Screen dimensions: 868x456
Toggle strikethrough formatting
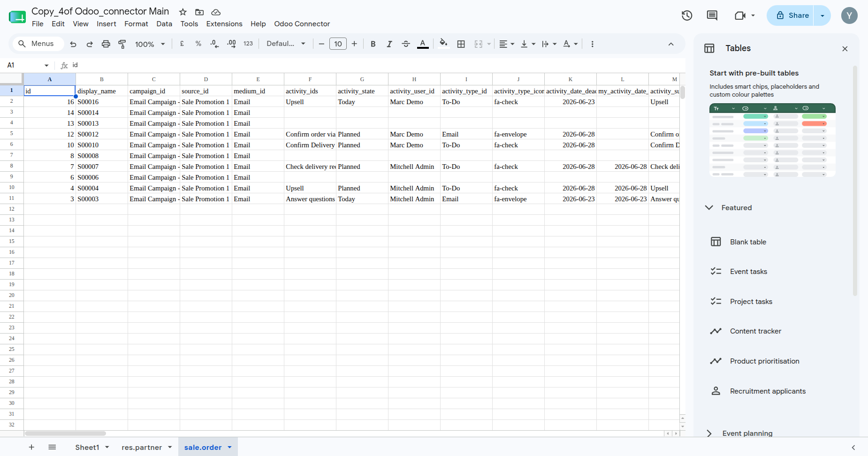pos(406,44)
